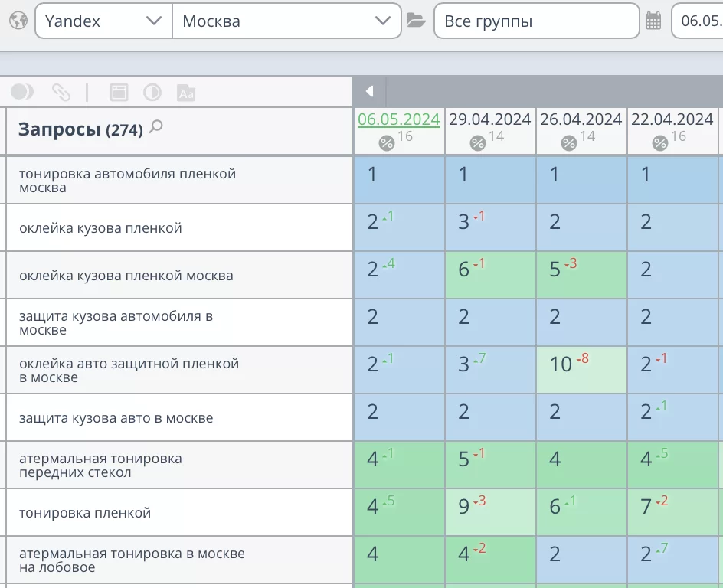
Task: Click the chain link icon in toolbar
Action: [x=61, y=93]
